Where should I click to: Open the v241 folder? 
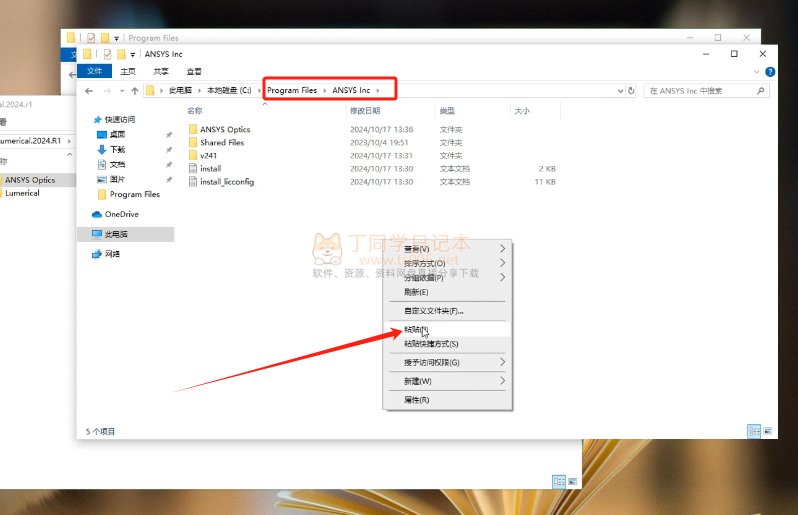coord(208,156)
